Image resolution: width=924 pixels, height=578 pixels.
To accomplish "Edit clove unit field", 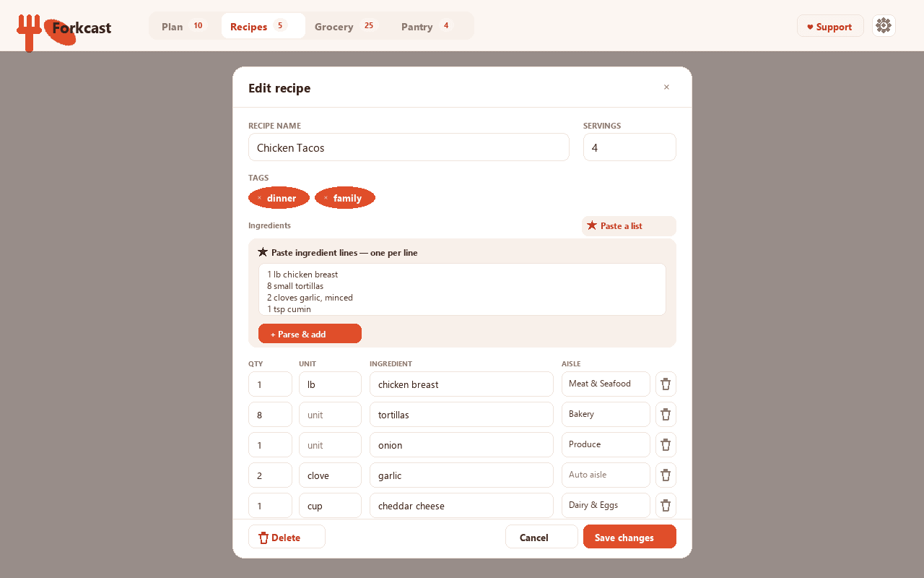I will click(330, 475).
